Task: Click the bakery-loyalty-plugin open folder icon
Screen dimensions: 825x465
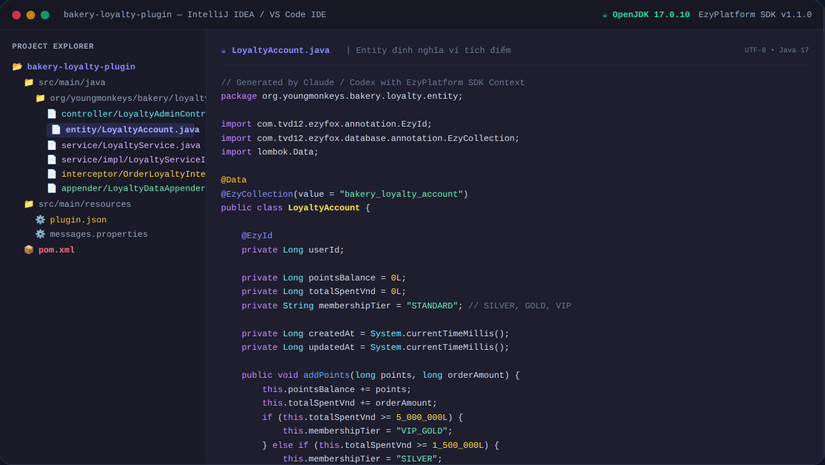Action: (x=17, y=66)
